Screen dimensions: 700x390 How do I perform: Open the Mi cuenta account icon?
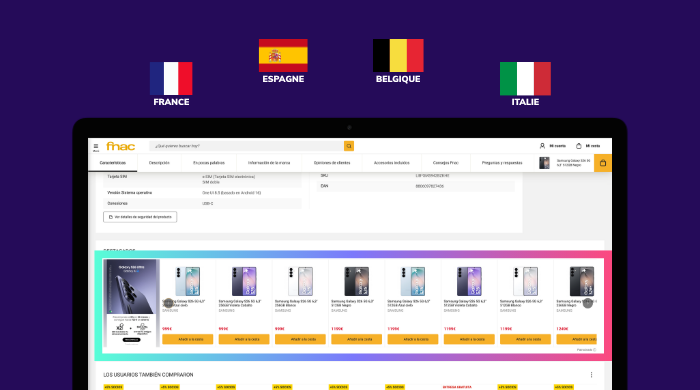pos(542,146)
